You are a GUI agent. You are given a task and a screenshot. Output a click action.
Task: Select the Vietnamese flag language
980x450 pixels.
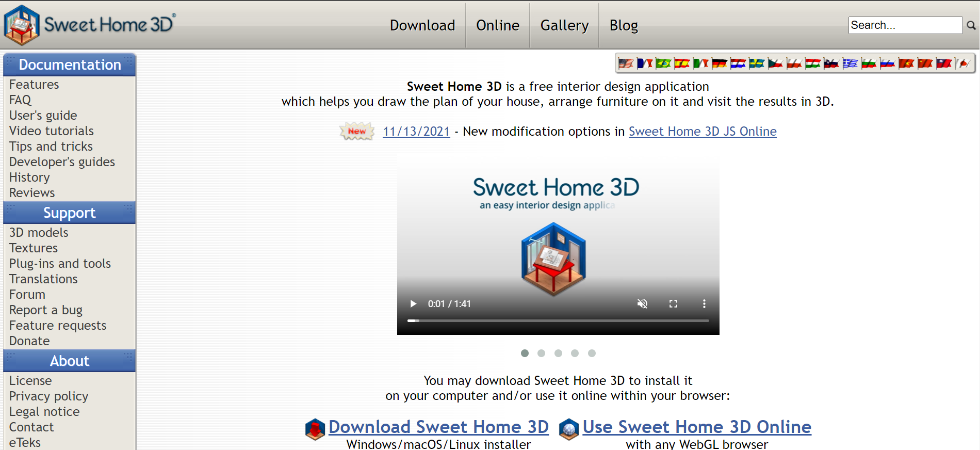(906, 63)
